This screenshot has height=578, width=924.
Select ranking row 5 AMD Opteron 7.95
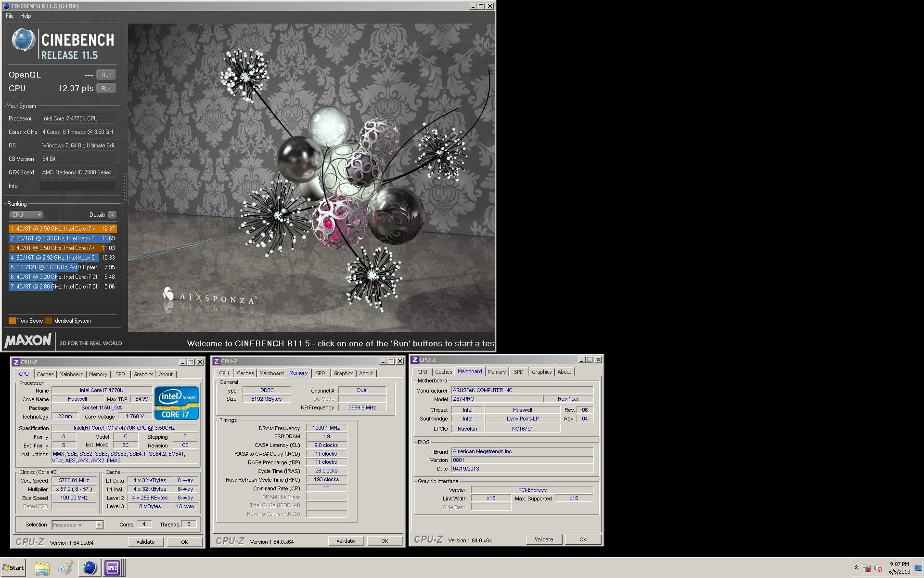point(63,267)
